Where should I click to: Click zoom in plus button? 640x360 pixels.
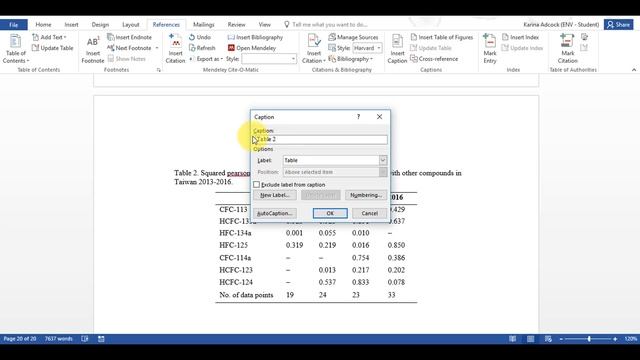pyautogui.click(x=615, y=339)
